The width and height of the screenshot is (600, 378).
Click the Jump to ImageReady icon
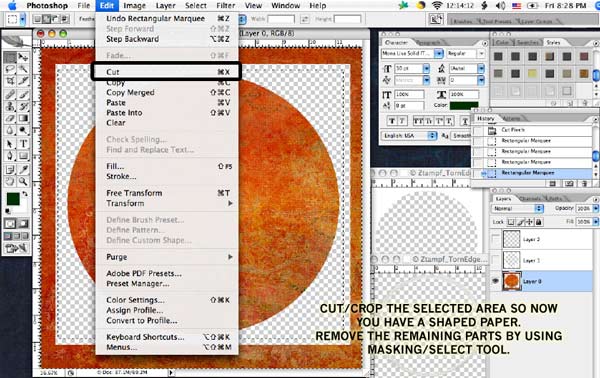click(x=16, y=249)
